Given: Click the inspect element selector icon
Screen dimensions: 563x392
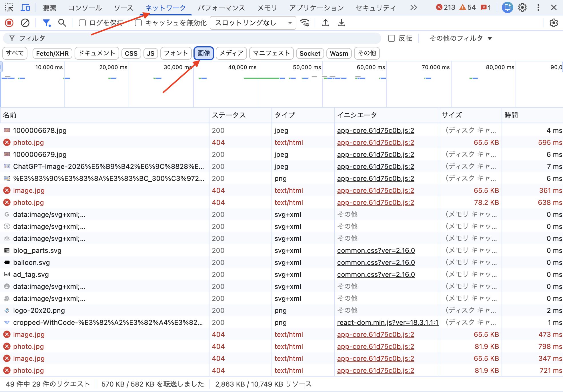Looking at the screenshot, I should point(9,8).
